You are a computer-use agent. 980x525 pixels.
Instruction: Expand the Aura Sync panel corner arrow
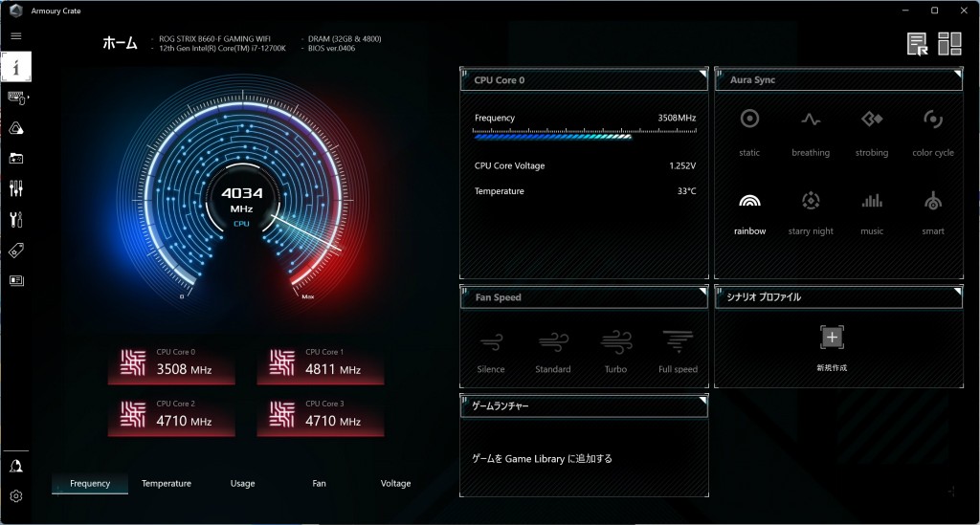point(956,74)
